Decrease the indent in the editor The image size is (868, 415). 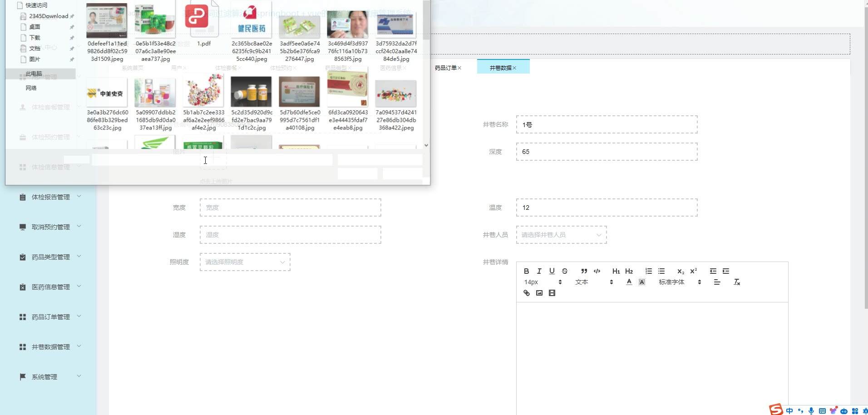click(713, 271)
